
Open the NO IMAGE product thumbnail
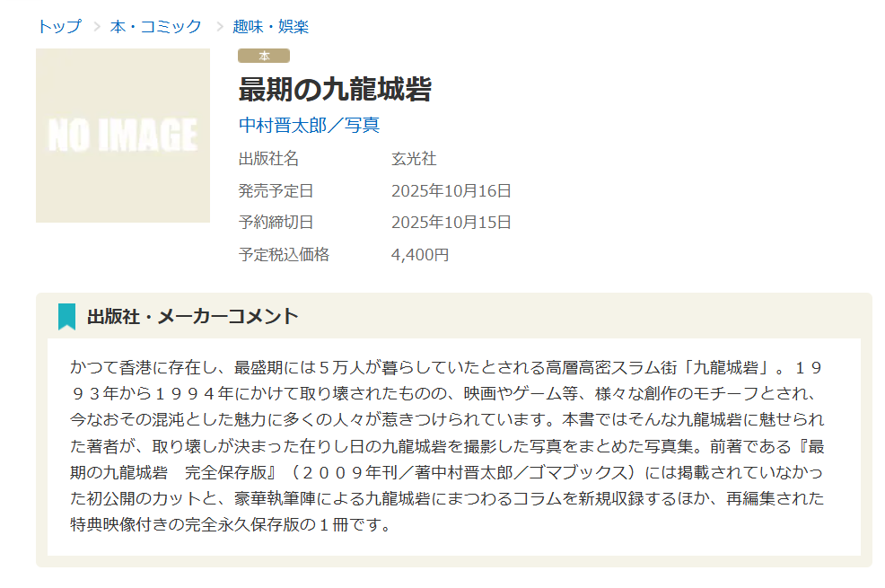pos(123,136)
